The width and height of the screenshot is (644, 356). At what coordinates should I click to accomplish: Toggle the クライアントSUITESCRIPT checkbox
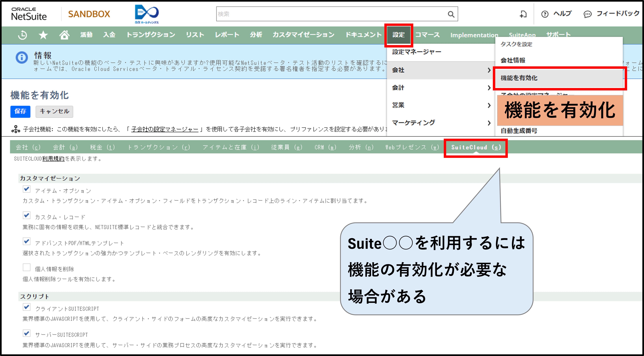(x=27, y=307)
